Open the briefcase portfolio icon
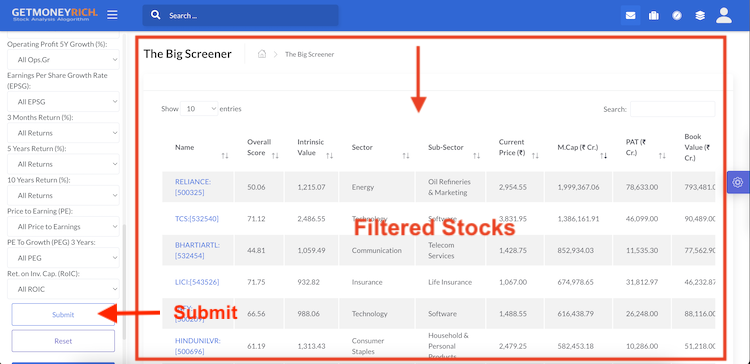Screen dimensions: 750x364 click(653, 15)
